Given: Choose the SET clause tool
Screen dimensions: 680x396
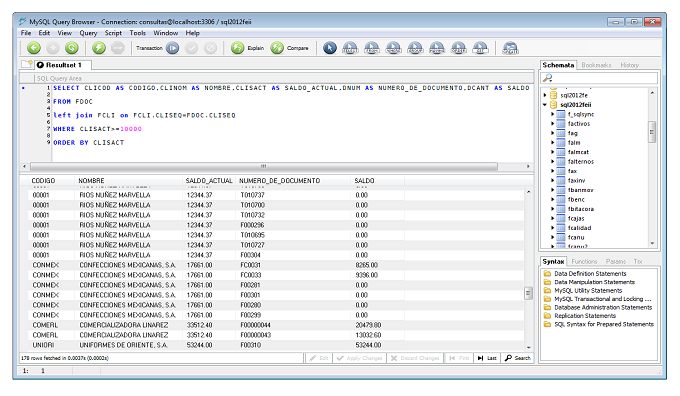Looking at the screenshot, I should pyautogui.click(x=480, y=48).
